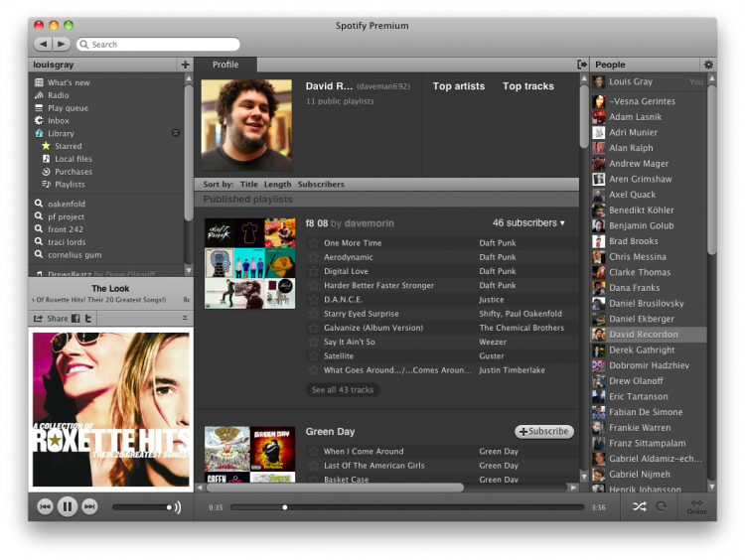The height and width of the screenshot is (560, 745).
Task: Sort playlists by Length
Action: (277, 185)
